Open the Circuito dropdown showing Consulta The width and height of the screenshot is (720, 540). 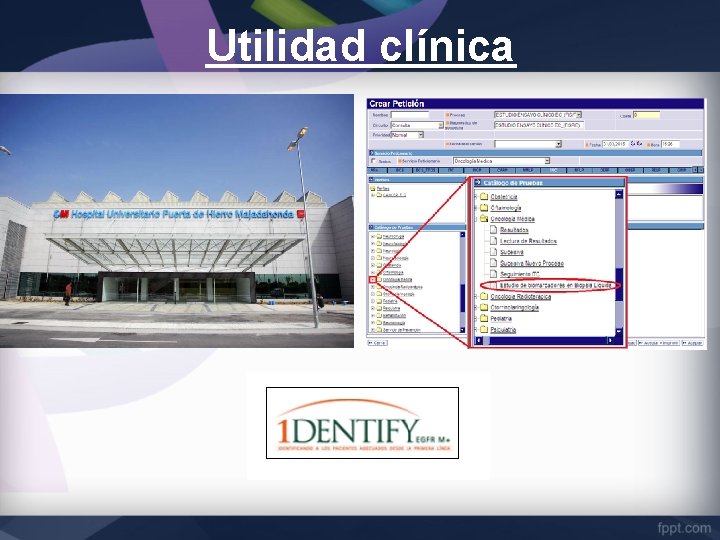[x=417, y=125]
